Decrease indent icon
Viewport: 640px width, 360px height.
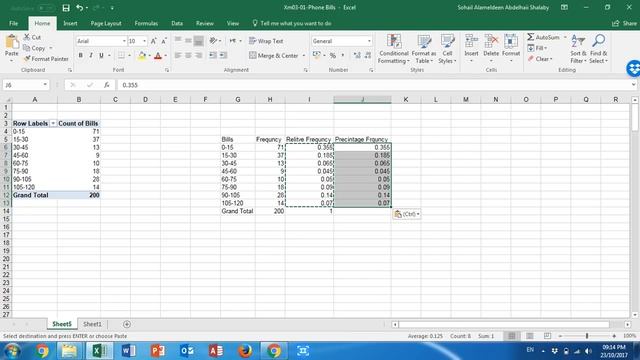tap(213, 55)
